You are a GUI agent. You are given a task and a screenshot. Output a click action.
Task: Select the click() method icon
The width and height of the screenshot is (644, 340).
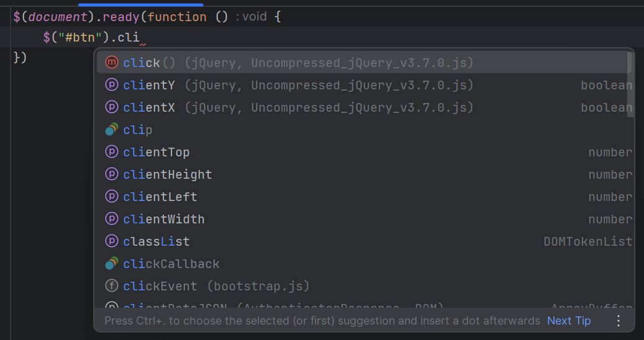pyautogui.click(x=111, y=63)
